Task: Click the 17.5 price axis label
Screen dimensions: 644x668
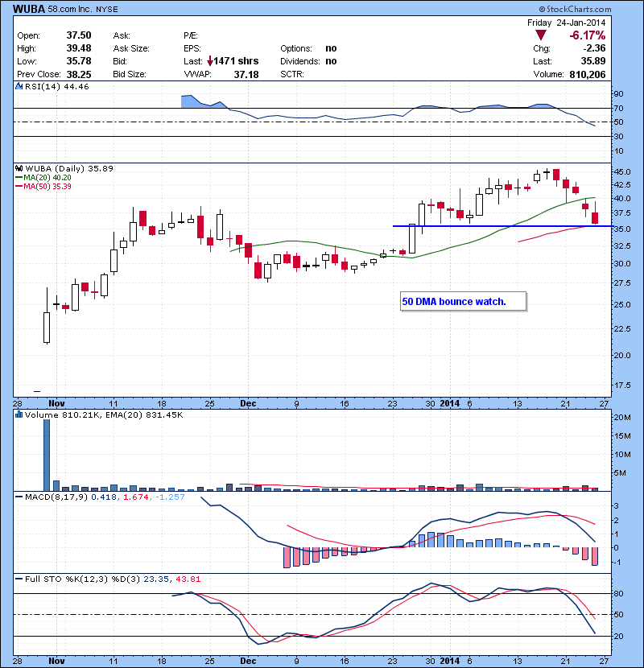Action: (621, 386)
